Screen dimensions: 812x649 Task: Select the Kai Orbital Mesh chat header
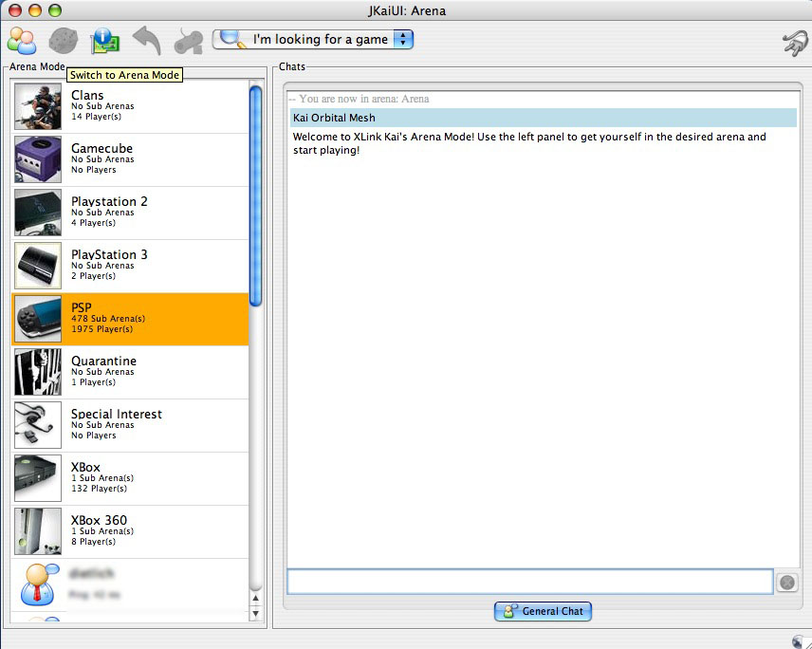pyautogui.click(x=543, y=118)
